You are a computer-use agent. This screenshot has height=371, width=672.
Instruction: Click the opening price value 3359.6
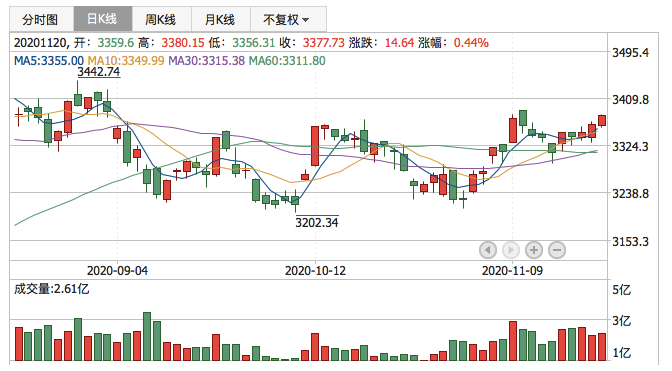pos(116,43)
